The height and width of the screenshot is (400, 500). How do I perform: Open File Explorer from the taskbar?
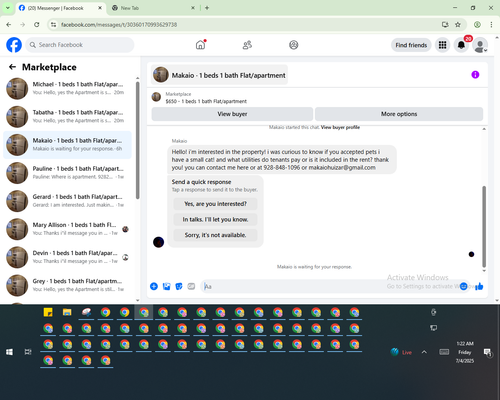[x=67, y=312]
